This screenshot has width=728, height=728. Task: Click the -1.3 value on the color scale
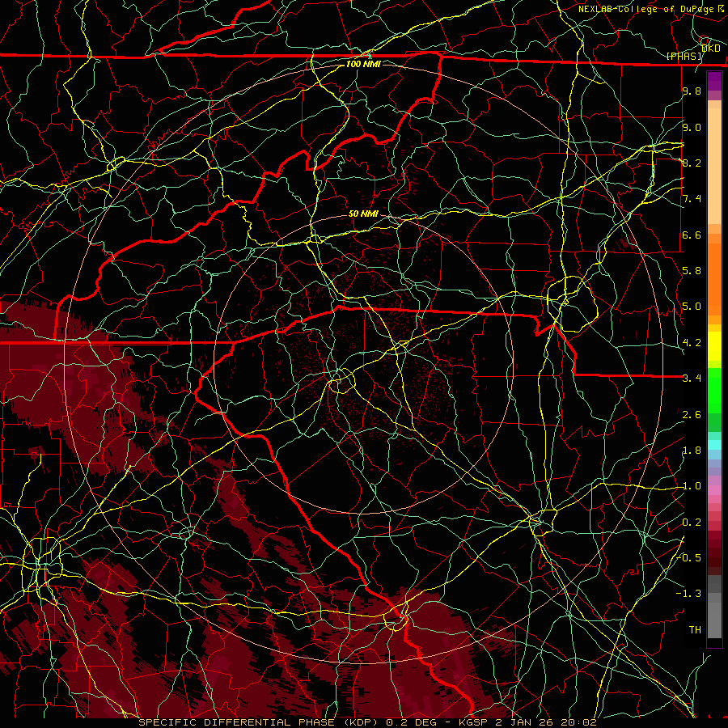coord(688,594)
